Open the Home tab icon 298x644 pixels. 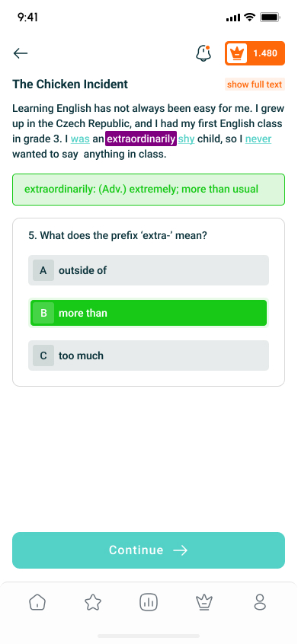point(37,603)
